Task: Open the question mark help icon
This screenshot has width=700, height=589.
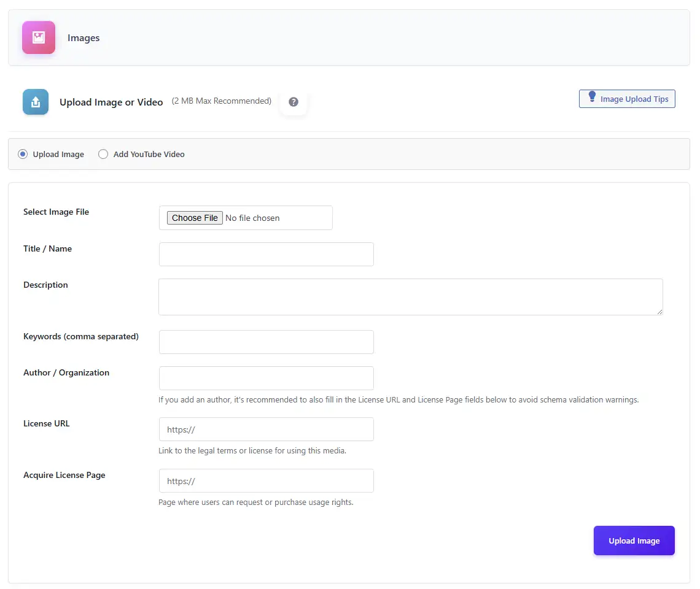Action: coord(294,102)
